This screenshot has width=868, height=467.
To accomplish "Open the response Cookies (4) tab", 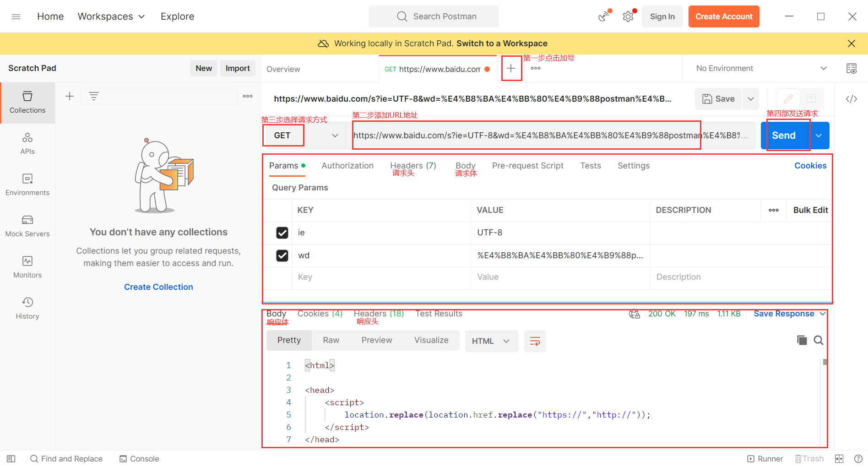I will click(320, 314).
